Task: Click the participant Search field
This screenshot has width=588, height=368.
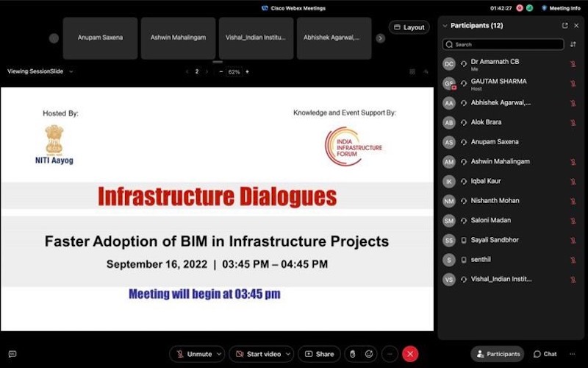Action: pos(503,44)
